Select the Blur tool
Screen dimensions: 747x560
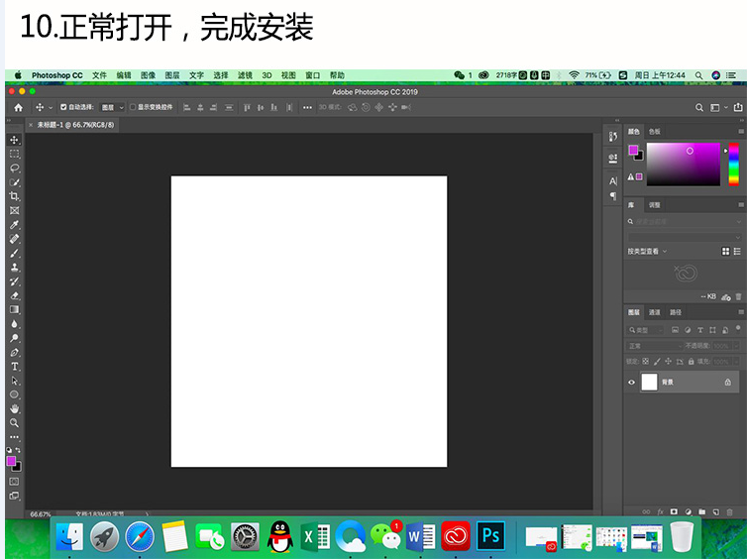pos(14,324)
